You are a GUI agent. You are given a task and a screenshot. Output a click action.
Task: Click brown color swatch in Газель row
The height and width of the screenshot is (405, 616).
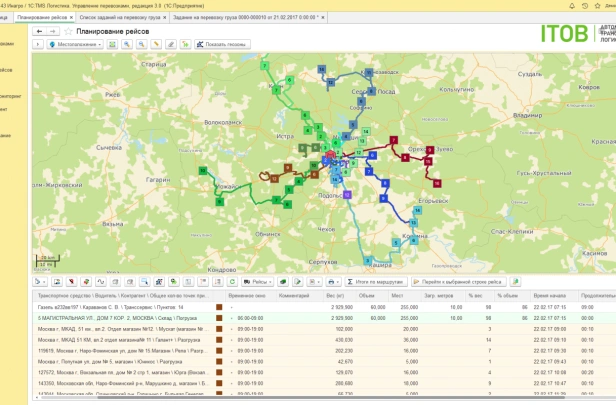[219, 307]
